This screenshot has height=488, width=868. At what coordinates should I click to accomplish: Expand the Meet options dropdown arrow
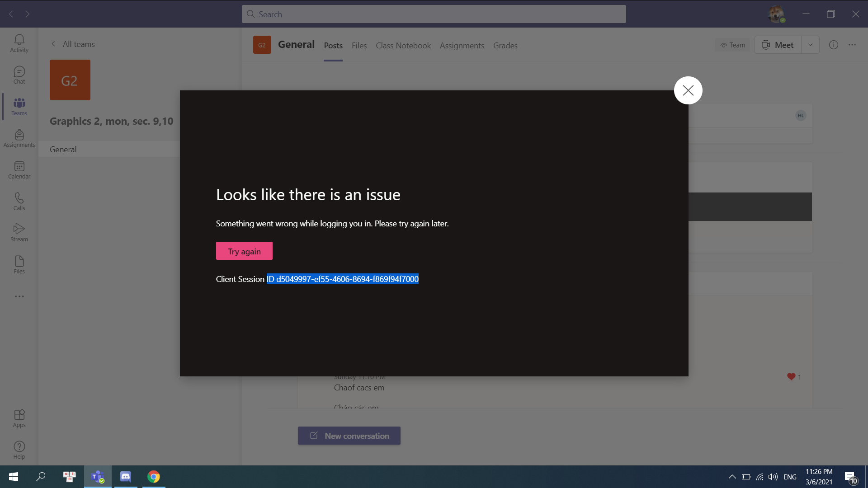pos(810,45)
